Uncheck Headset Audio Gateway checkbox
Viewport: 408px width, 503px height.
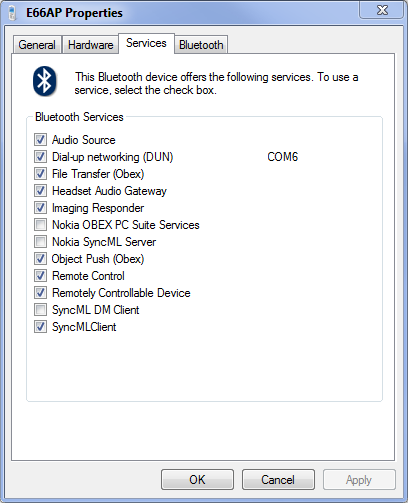(40, 191)
